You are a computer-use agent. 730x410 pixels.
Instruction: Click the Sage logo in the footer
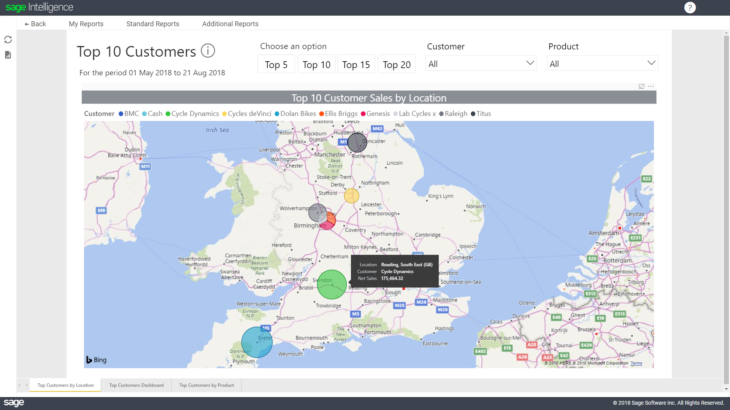click(14, 403)
